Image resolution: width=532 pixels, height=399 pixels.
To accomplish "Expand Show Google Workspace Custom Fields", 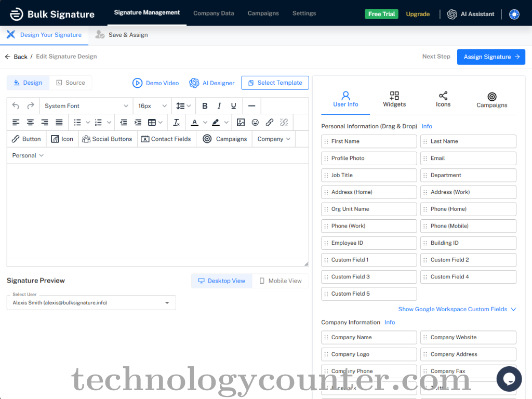I will coord(457,310).
